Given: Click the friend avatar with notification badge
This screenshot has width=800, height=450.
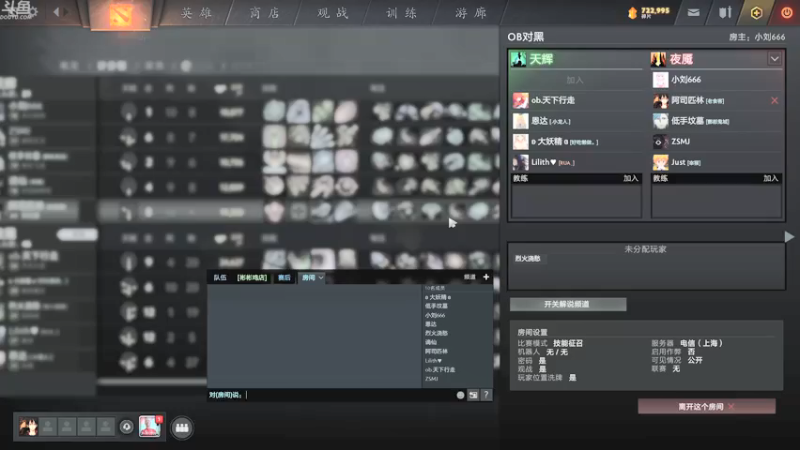Looking at the screenshot, I should pyautogui.click(x=149, y=427).
